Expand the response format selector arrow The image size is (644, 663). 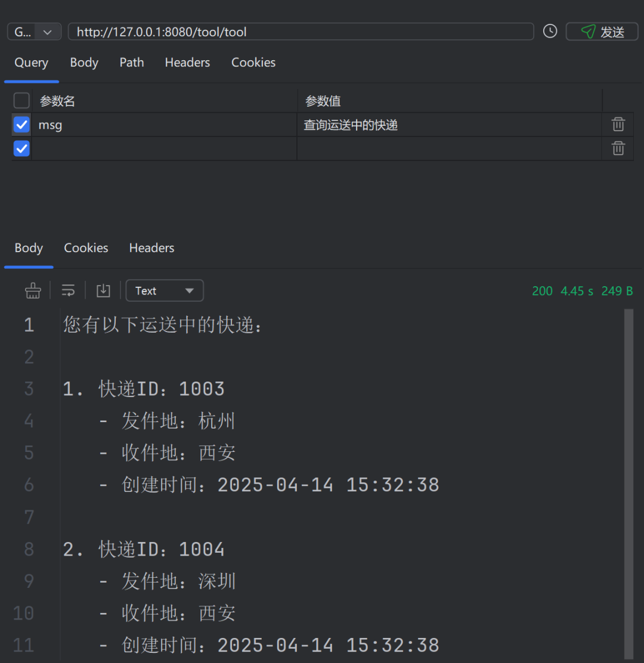coord(190,290)
